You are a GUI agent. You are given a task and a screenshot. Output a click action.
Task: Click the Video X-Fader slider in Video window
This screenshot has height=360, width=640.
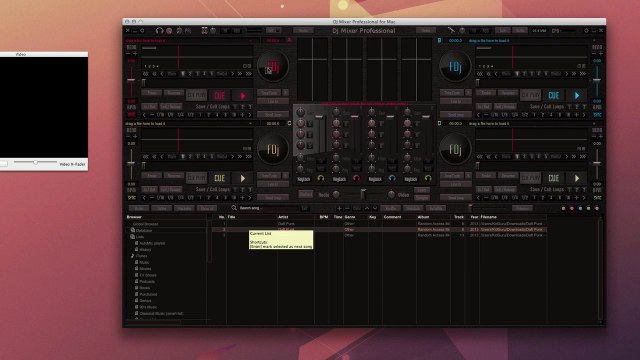pos(36,162)
